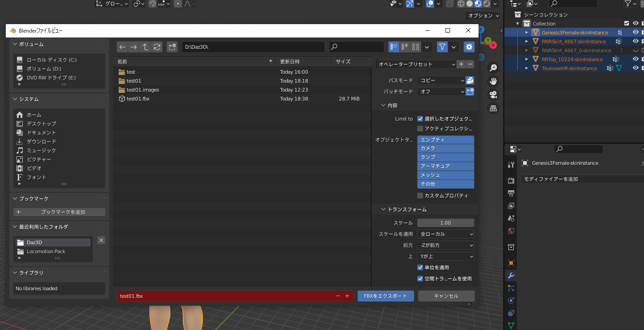Click viewport zoom magnifier gizmo

(x=493, y=68)
